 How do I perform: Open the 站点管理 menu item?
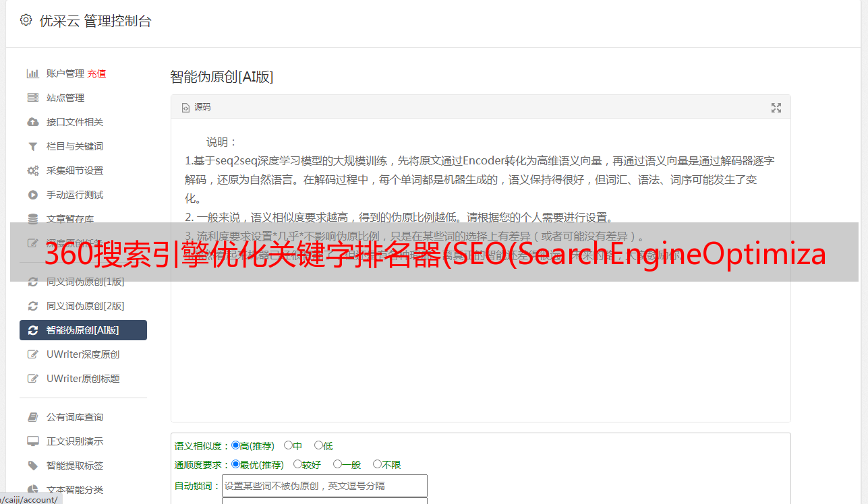tap(65, 98)
